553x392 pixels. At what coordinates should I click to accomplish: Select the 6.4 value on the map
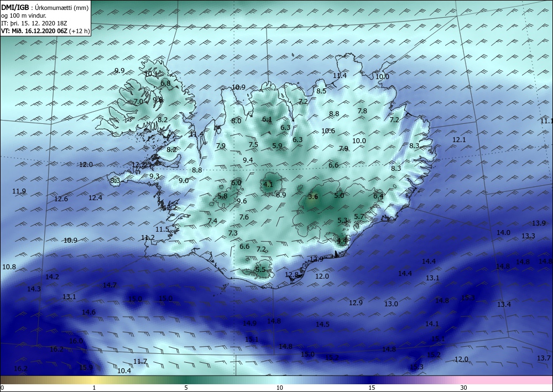coord(378,196)
